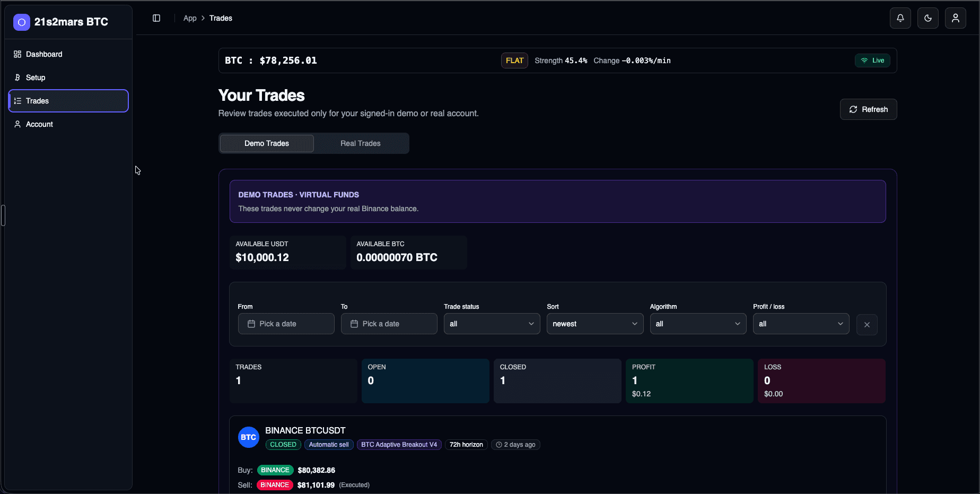Toggle the sidebar panel icon
The height and width of the screenshot is (494, 980).
point(156,18)
